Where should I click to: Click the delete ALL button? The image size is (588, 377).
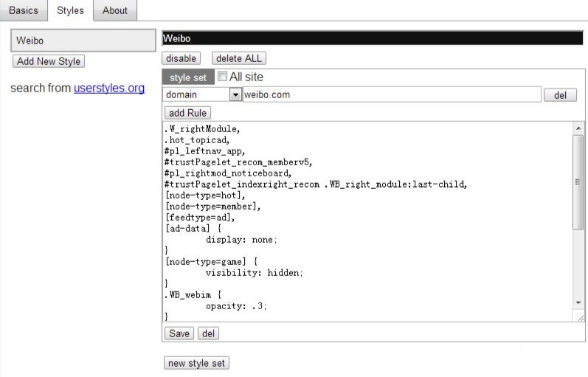point(238,58)
